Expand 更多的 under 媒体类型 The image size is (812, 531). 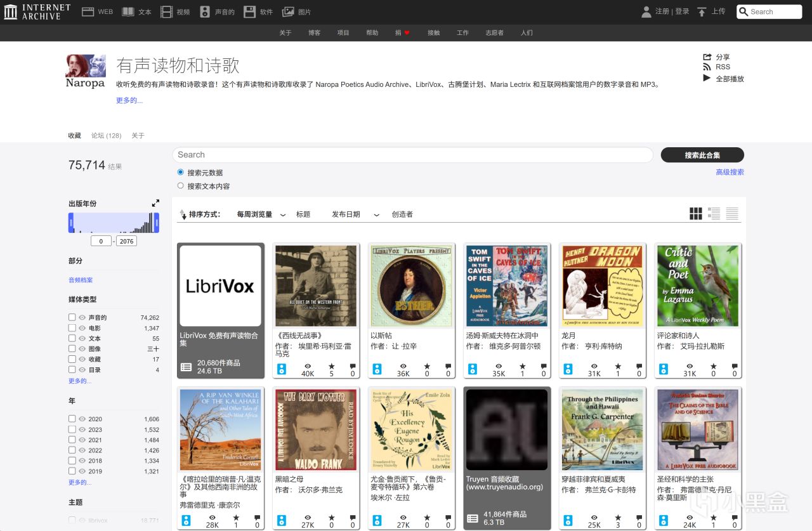point(80,381)
